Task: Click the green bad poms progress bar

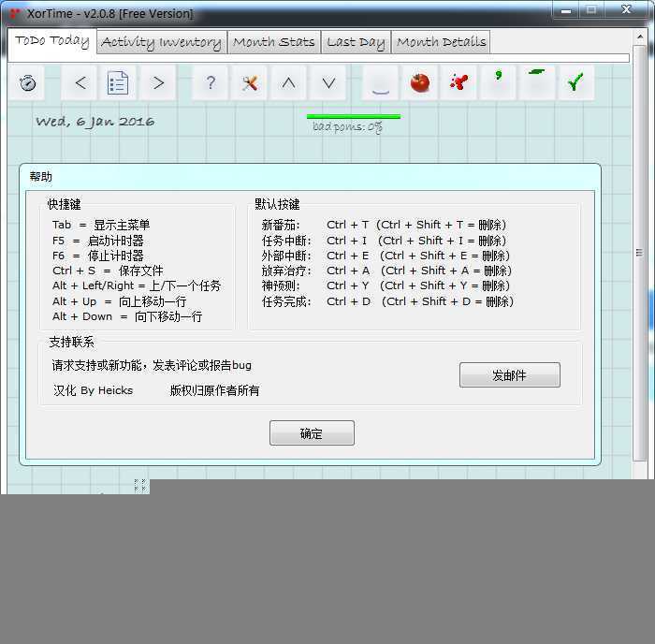Action: (354, 117)
